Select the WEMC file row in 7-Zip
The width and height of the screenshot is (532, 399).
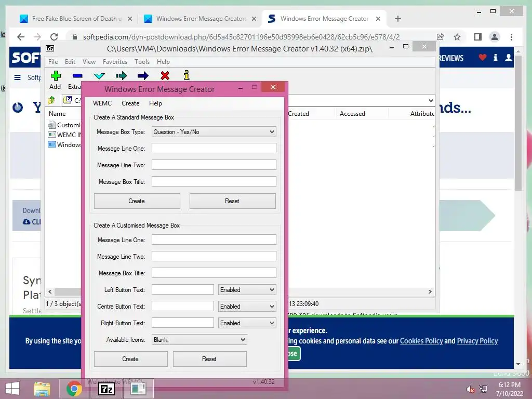65,135
